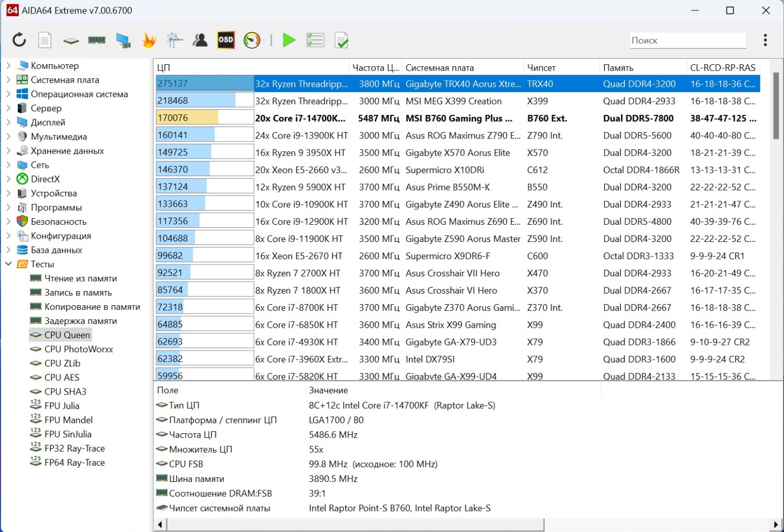Open the report document icon
The height and width of the screenshot is (532, 784).
pyautogui.click(x=45, y=40)
